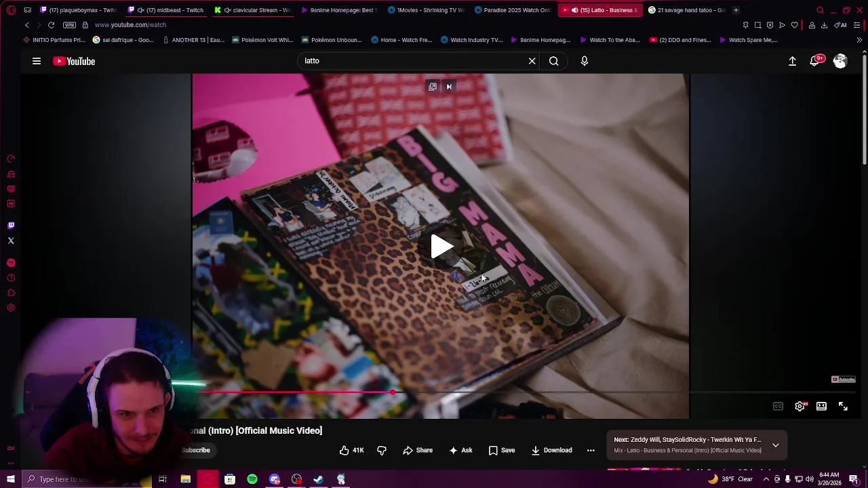Screen dimensions: 868x488
Task: Open more actions three-dot menu
Action: coord(591,450)
